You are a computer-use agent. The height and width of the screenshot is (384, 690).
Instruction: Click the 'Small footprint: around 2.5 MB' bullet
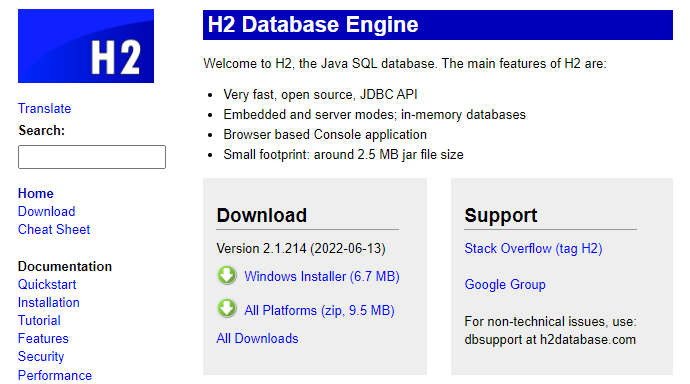343,155
